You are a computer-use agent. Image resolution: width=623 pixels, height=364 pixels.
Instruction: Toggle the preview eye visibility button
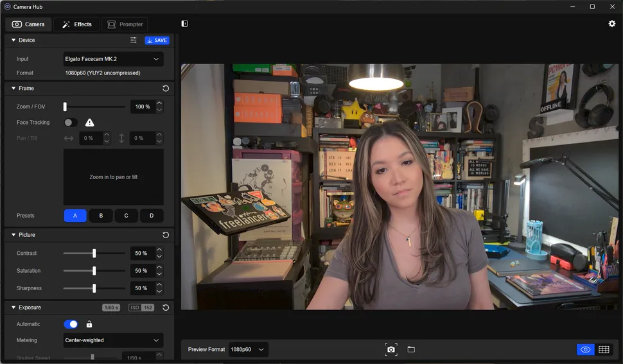click(584, 349)
